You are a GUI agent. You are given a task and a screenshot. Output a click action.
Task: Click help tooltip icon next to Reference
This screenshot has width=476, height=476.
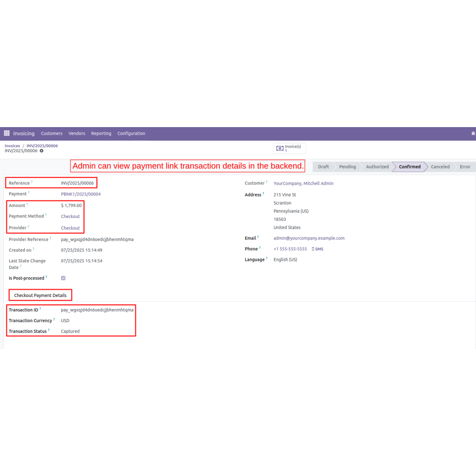32,182
